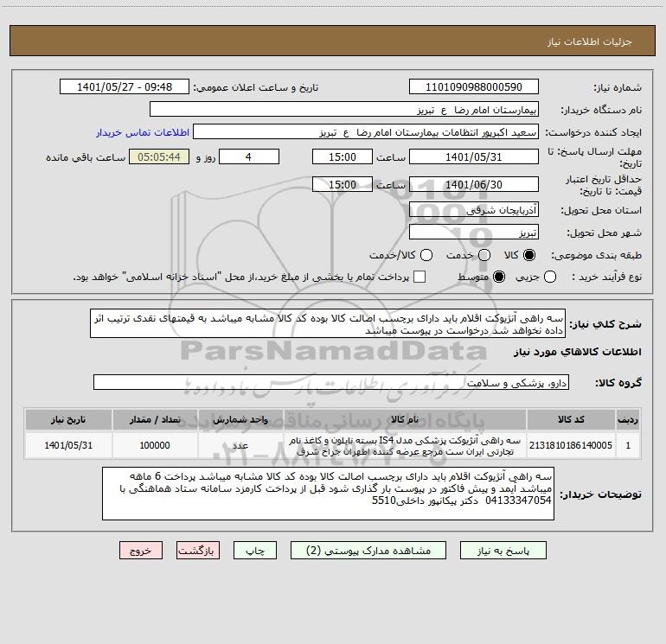
Task: Select the کالا/خدمت radio option
Action: [426, 255]
